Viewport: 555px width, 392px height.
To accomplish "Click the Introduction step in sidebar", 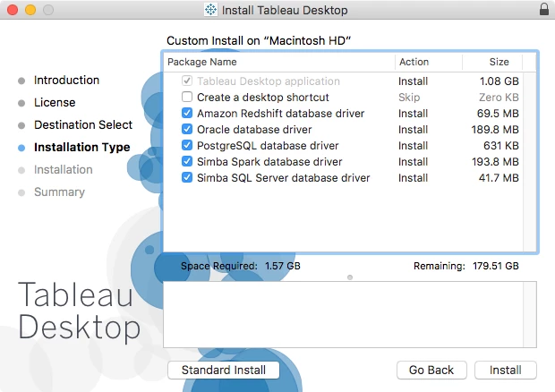I will [66, 80].
